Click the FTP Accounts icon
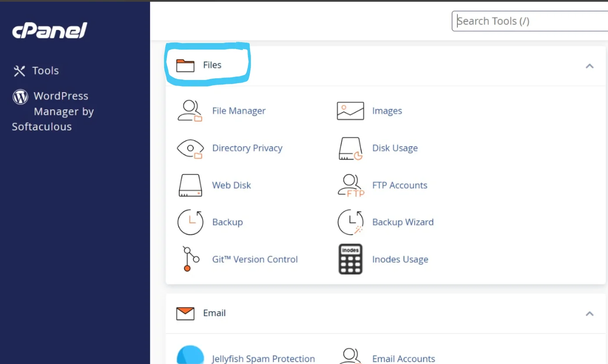This screenshot has width=608, height=364. [351, 185]
